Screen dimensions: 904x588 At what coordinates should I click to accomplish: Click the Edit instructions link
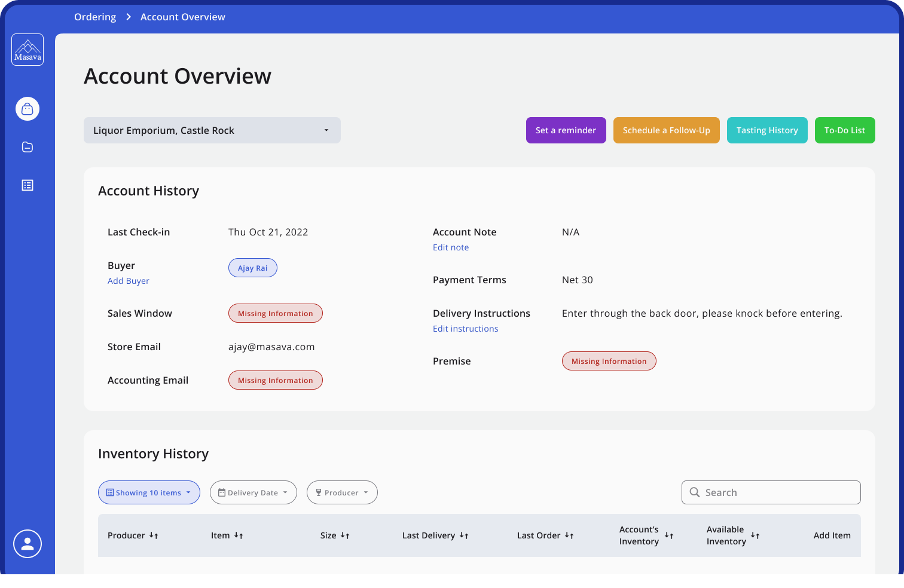tap(466, 329)
